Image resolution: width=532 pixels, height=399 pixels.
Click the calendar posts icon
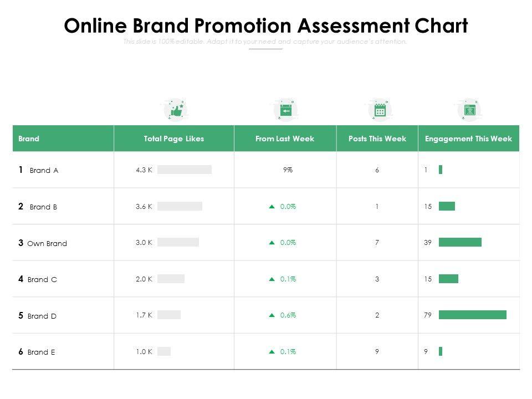[380, 110]
